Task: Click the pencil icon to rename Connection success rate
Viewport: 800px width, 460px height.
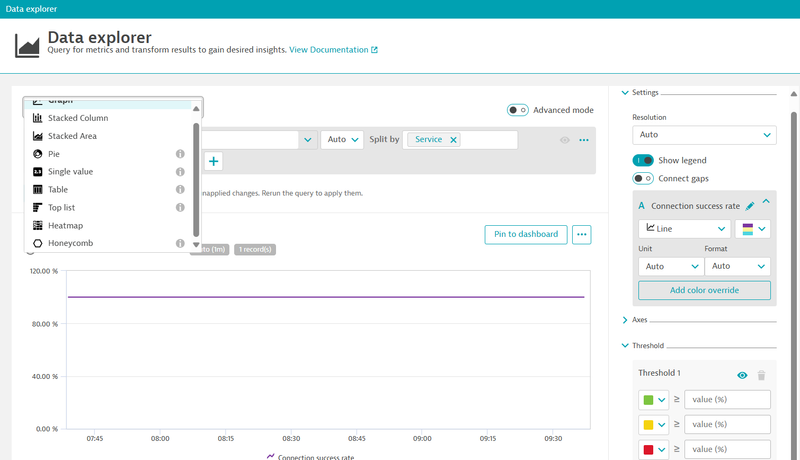Action: click(x=750, y=206)
